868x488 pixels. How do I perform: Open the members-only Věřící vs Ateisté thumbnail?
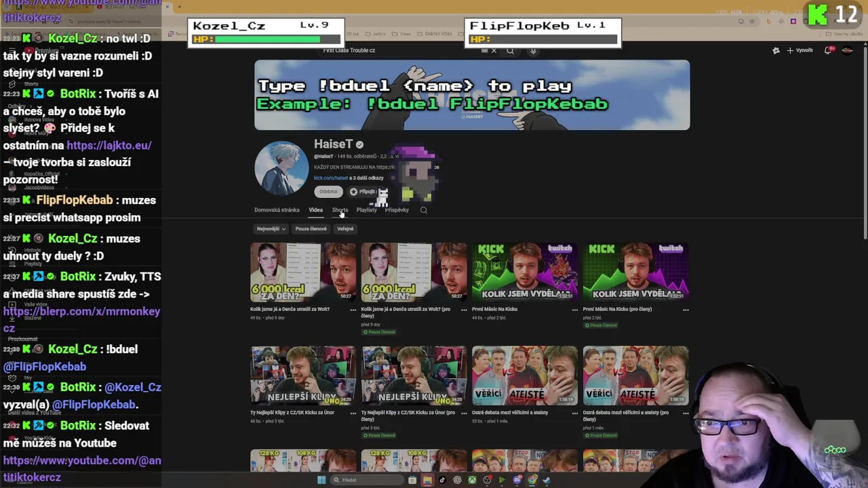(x=635, y=375)
